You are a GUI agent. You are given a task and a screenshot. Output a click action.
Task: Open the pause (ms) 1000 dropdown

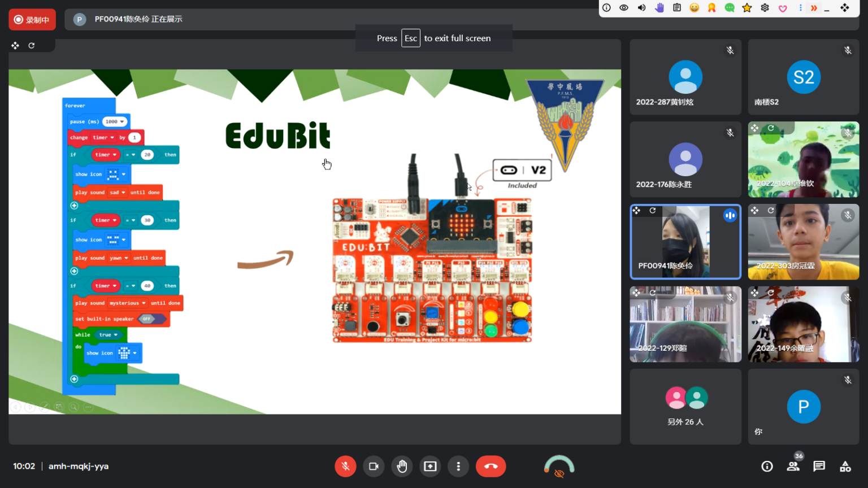coord(115,121)
